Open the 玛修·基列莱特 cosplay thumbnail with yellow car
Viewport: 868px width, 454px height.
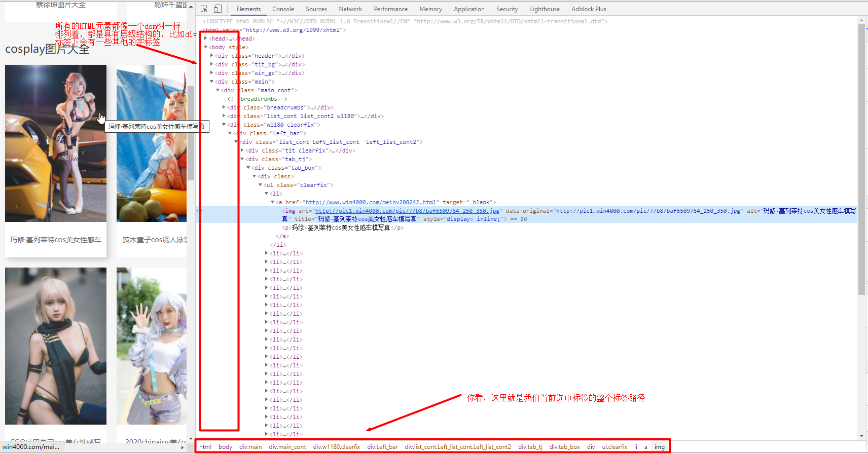56,143
